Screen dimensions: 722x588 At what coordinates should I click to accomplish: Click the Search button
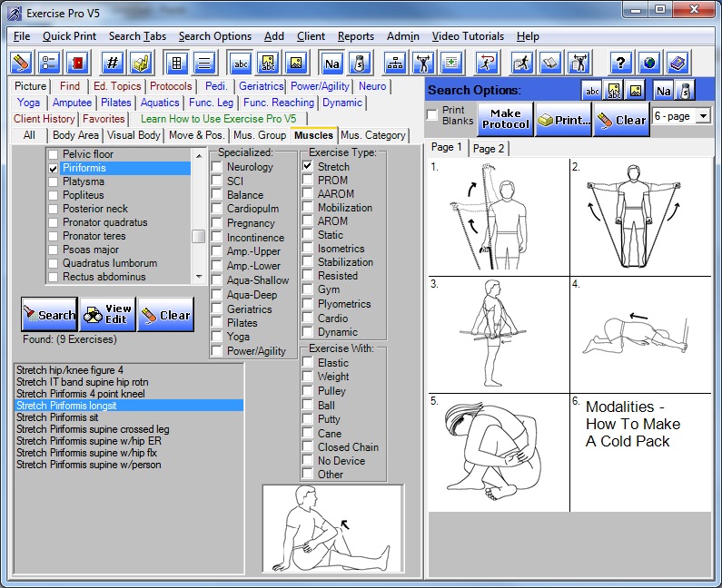49,314
